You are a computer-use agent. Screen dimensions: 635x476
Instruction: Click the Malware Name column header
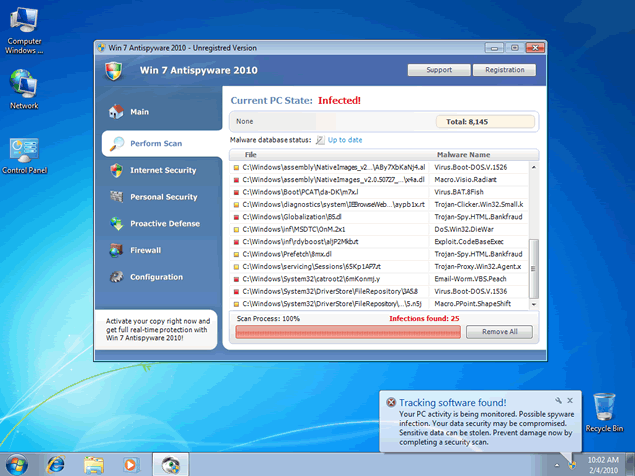pyautogui.click(x=463, y=155)
